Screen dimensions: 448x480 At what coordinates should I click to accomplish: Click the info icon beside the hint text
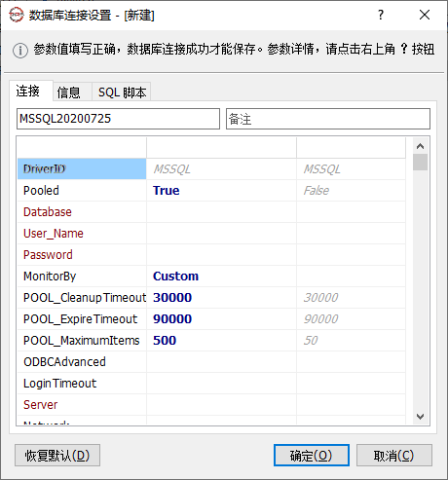[20, 50]
